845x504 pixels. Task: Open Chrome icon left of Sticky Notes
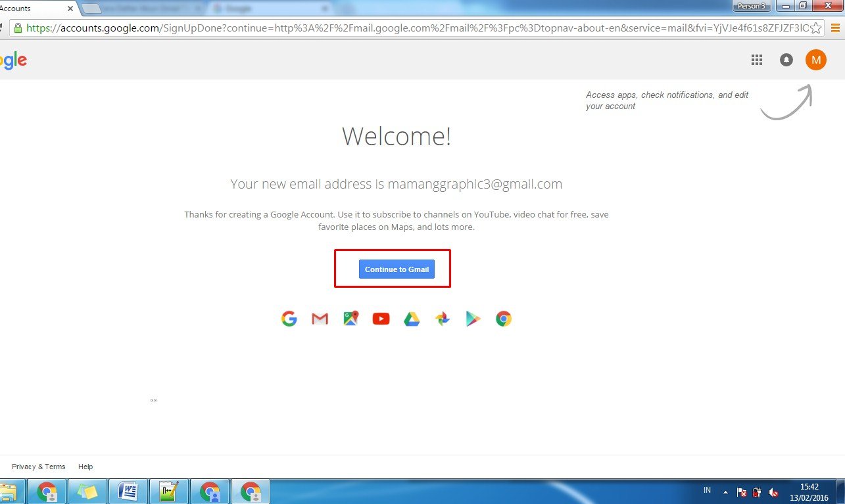pyautogui.click(x=47, y=492)
